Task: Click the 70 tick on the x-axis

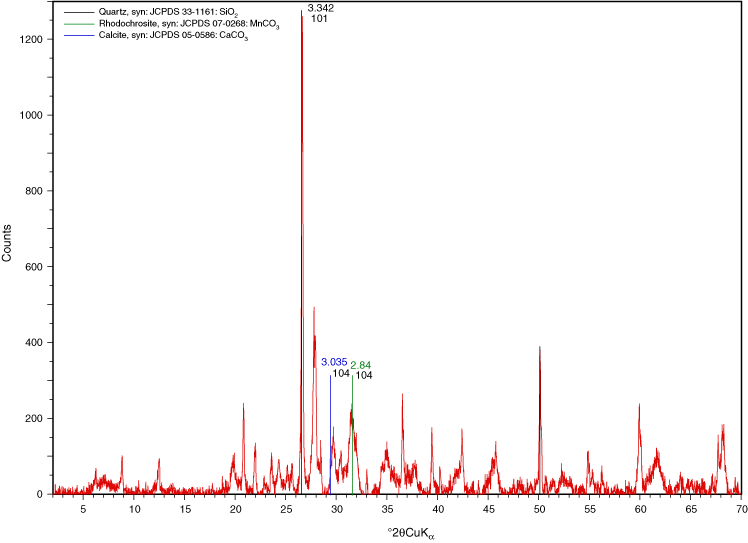Action: coord(740,509)
